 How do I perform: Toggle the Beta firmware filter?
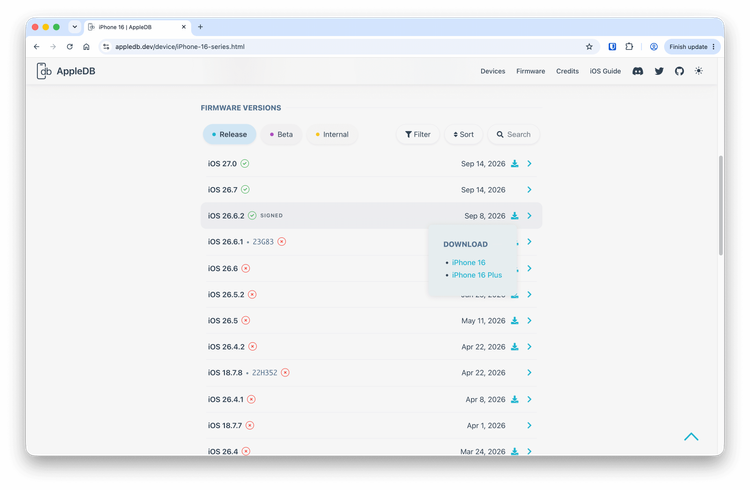(281, 134)
